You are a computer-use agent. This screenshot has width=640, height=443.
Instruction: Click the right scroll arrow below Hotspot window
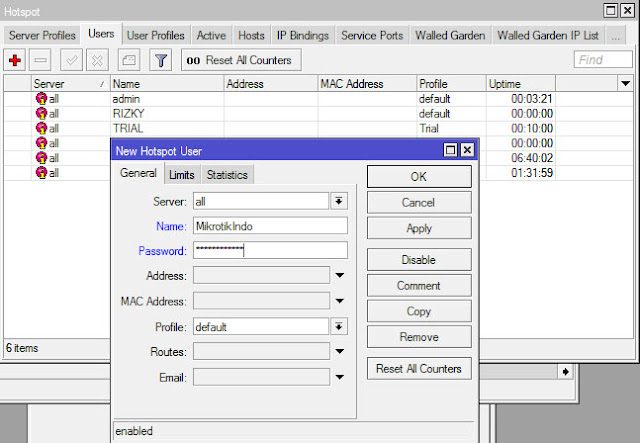coord(565,372)
